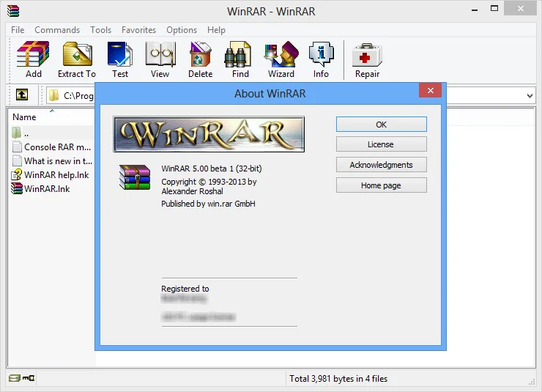Click the password key icon in status bar
The image size is (542, 392).
(29, 378)
